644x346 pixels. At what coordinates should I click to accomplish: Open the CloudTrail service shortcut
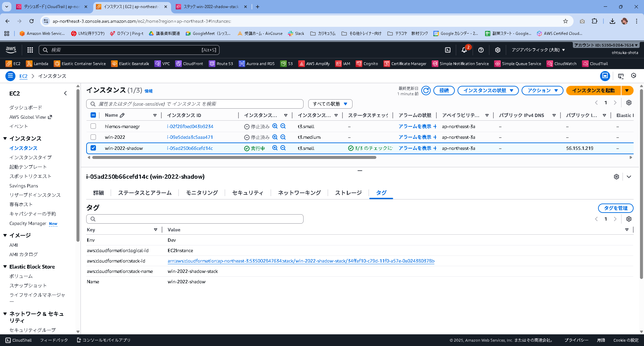[x=595, y=64]
